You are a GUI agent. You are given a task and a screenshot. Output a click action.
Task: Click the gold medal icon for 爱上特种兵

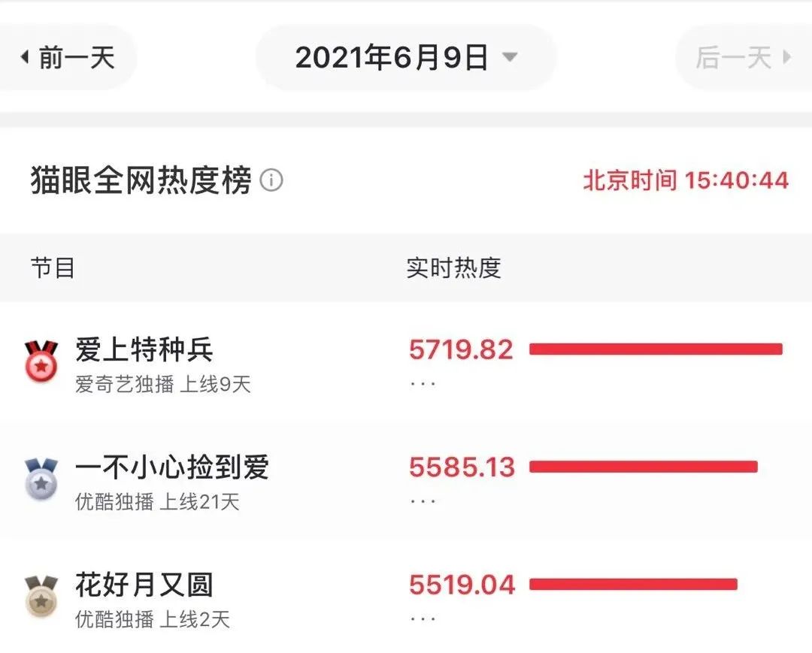click(41, 361)
